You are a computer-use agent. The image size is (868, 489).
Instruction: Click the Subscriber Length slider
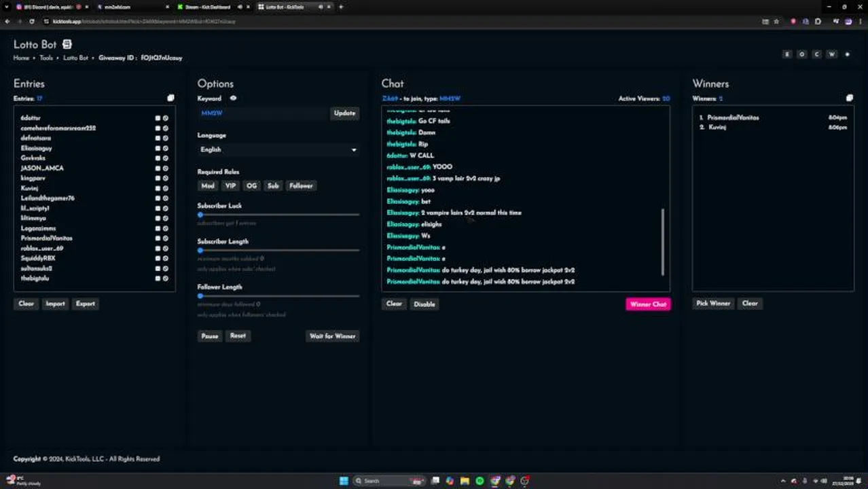pyautogui.click(x=278, y=251)
